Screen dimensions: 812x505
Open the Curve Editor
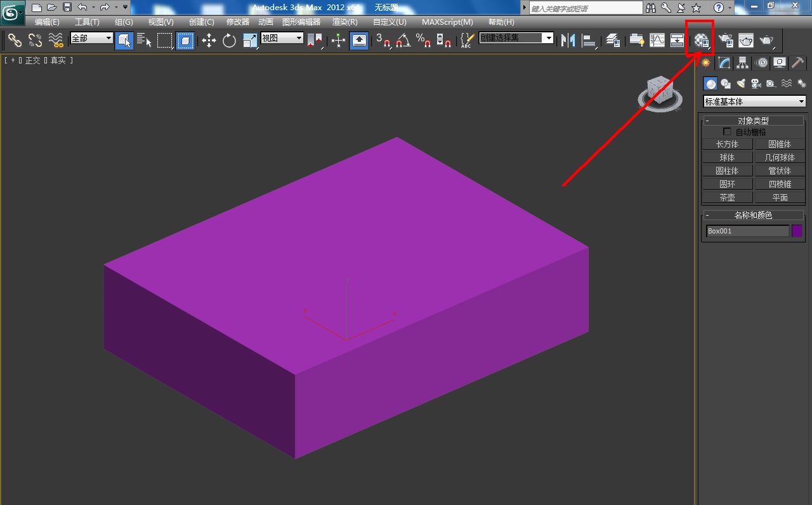coord(657,41)
